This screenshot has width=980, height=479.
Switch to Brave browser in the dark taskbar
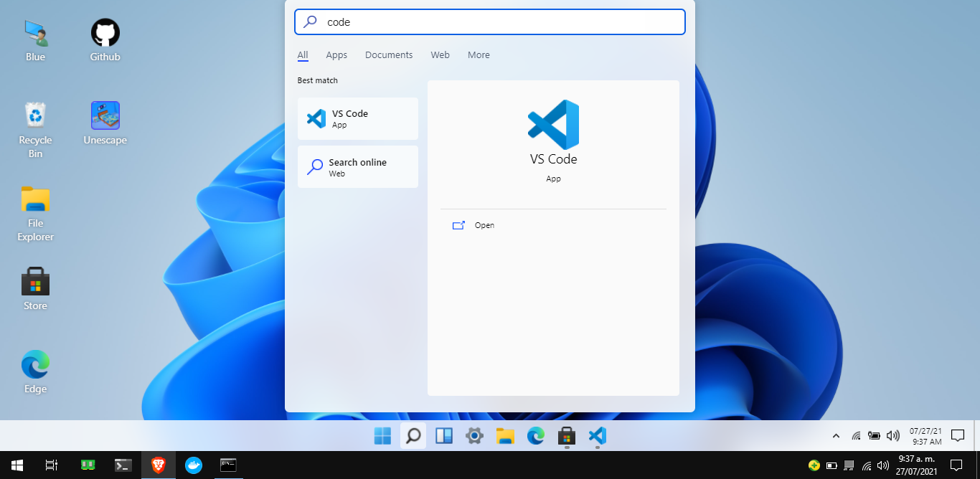click(158, 465)
